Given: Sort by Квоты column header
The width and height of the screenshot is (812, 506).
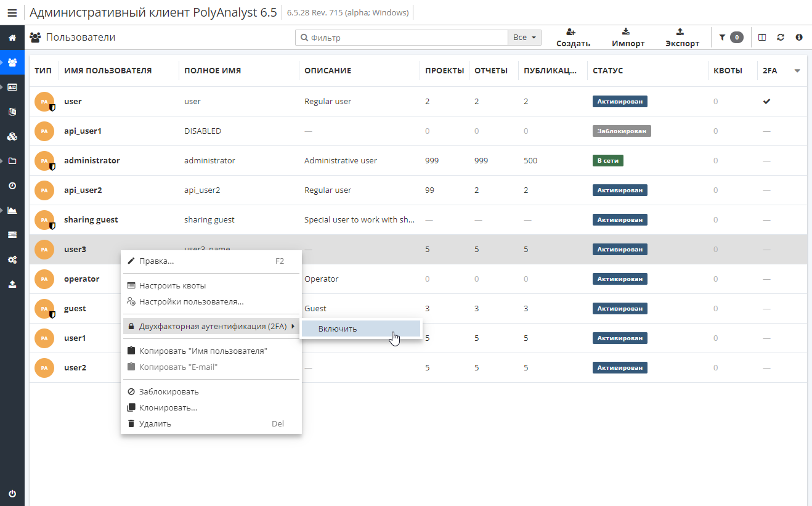Looking at the screenshot, I should click(x=728, y=71).
